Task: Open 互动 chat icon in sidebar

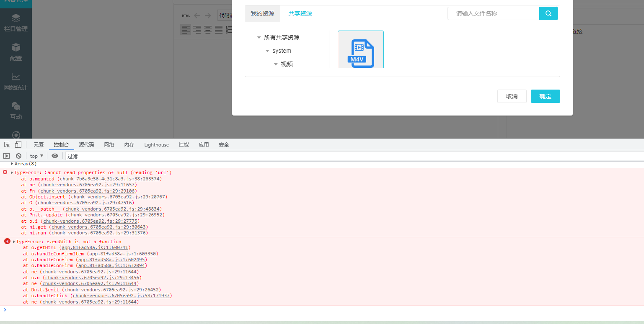Action: [x=16, y=111]
